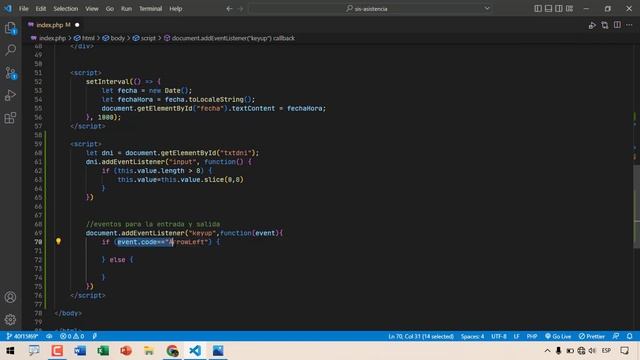
Task: Click the editor vertical scrollbar thumb
Action: 636,206
